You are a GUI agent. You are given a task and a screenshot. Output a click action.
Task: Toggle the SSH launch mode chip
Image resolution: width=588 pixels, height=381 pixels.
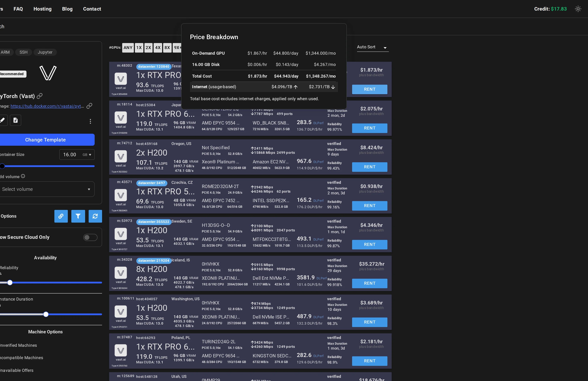[23, 52]
